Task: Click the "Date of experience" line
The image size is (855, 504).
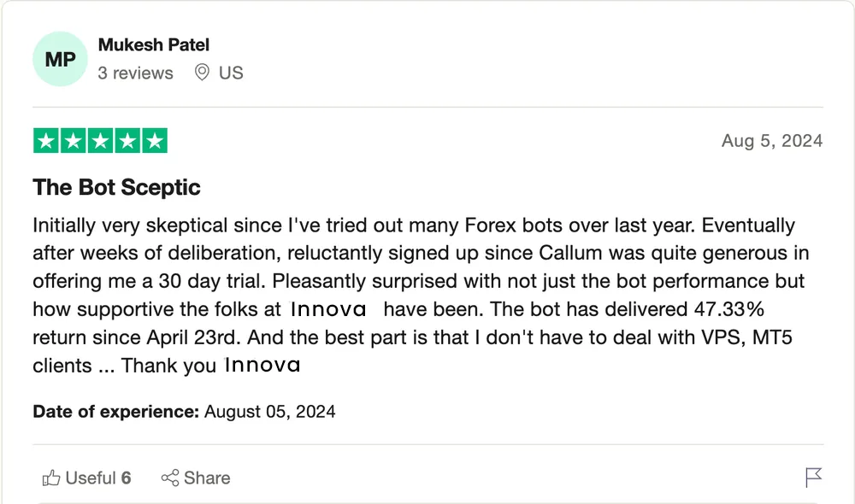Action: click(184, 412)
